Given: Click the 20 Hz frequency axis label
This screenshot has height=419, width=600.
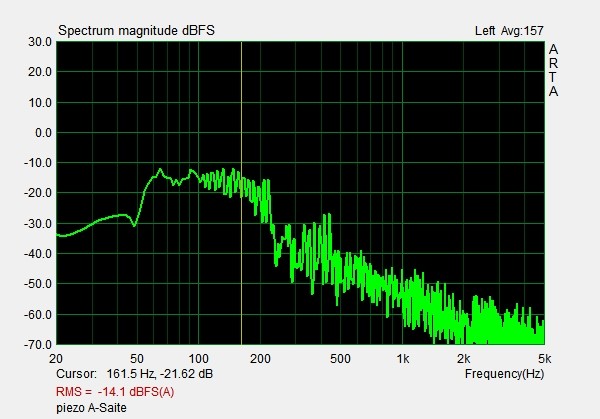Looking at the screenshot, I should click(56, 359).
